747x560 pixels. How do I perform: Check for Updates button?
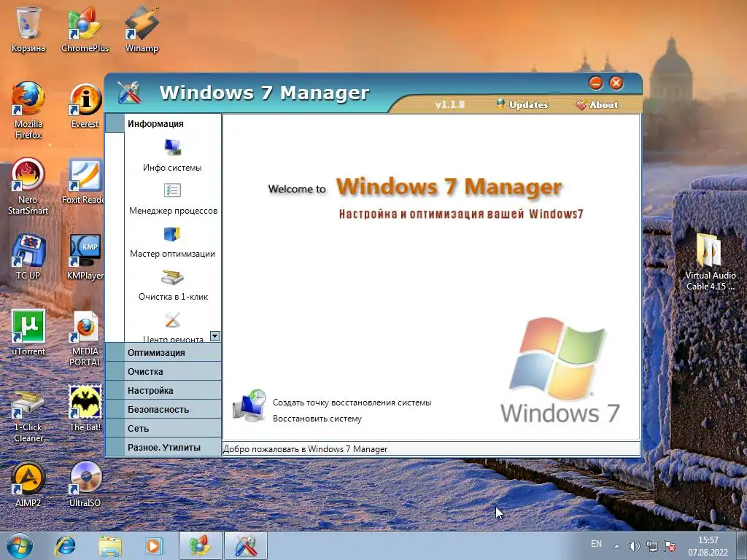point(522,105)
